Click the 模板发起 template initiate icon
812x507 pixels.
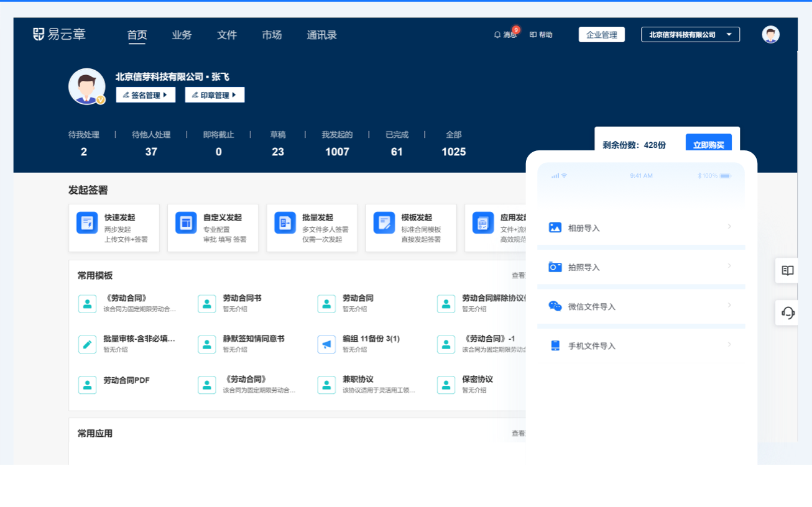(384, 222)
